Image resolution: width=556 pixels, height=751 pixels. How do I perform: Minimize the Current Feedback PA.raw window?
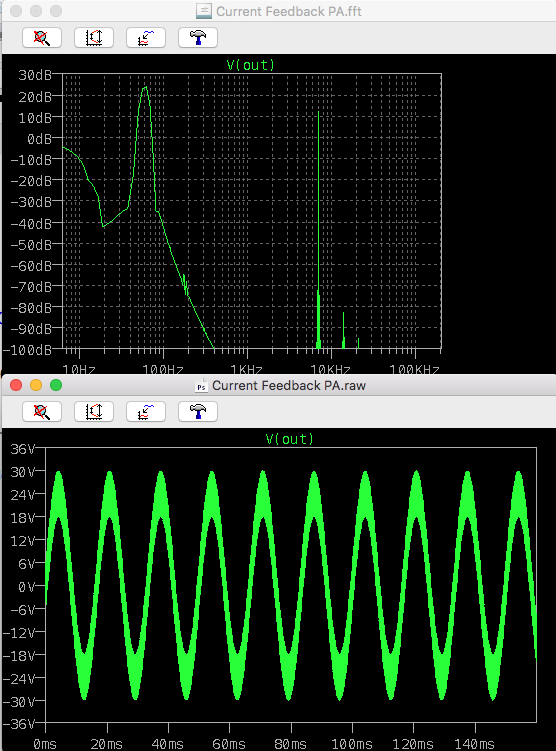[x=36, y=385]
